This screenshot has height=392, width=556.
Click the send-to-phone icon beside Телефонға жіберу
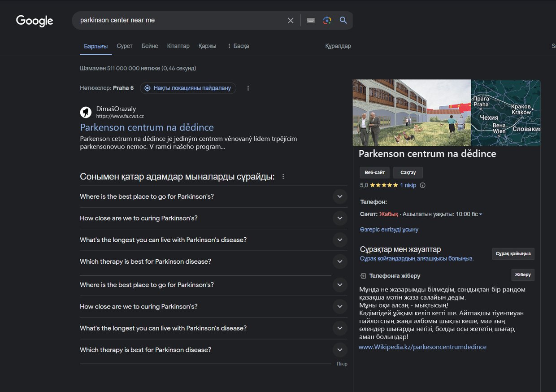(363, 276)
